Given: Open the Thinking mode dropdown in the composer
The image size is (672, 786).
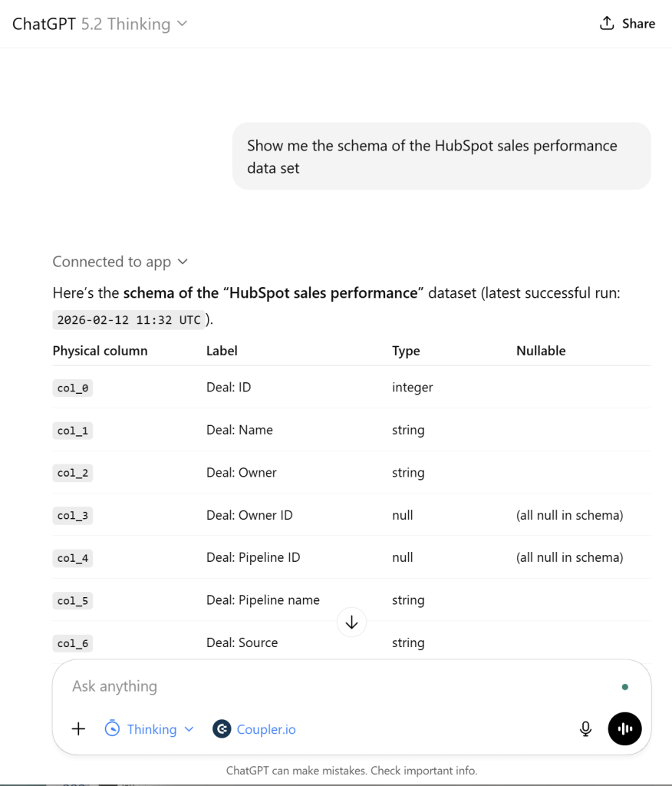Looking at the screenshot, I should pyautogui.click(x=150, y=728).
